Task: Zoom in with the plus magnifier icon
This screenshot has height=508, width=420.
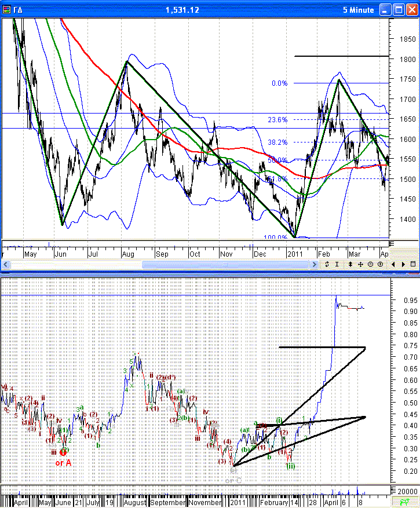Action: 380,264
